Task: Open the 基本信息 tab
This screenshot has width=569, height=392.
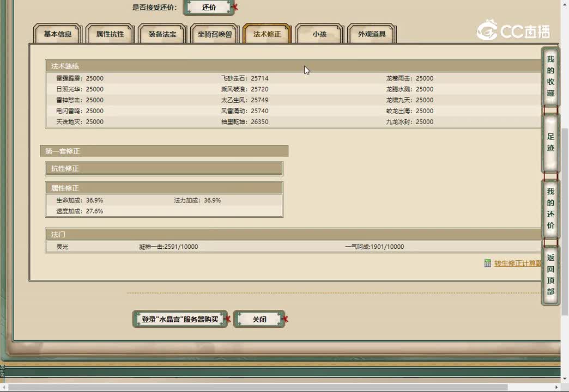Action: point(57,34)
